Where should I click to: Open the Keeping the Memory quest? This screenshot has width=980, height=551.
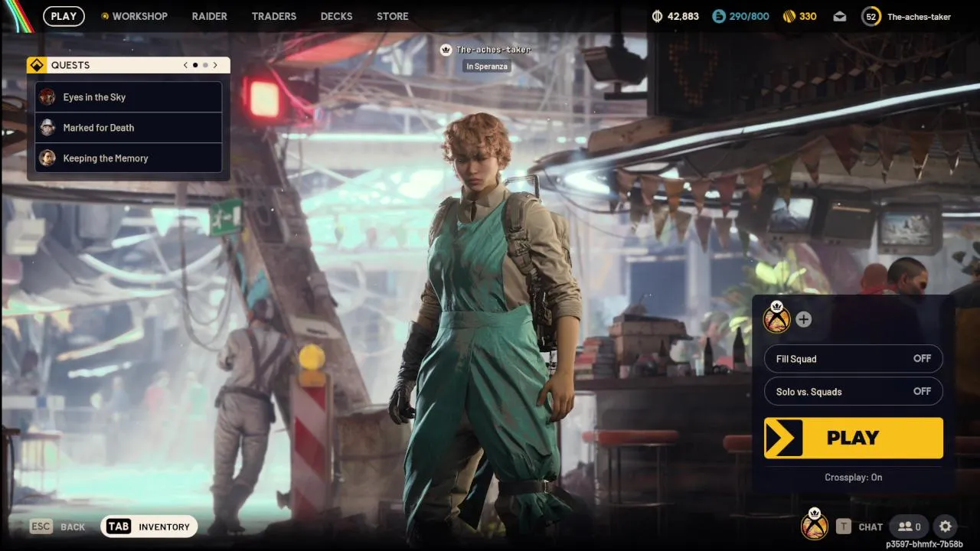tap(129, 158)
